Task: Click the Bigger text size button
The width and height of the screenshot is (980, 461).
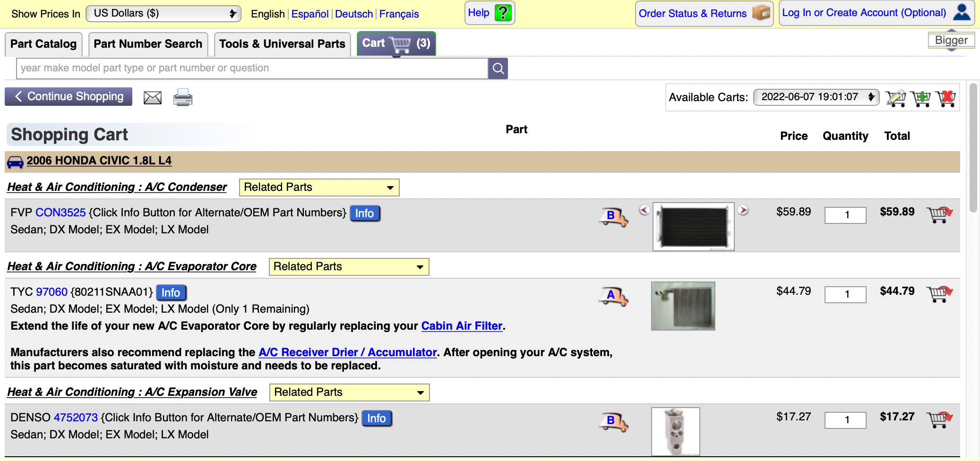Action: tap(951, 40)
